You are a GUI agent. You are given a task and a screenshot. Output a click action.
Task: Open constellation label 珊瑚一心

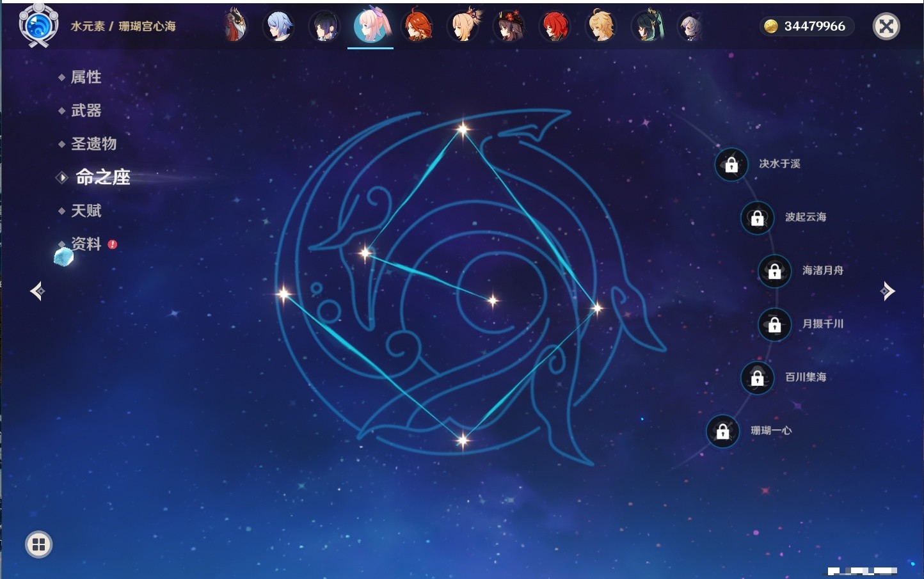pyautogui.click(x=771, y=431)
